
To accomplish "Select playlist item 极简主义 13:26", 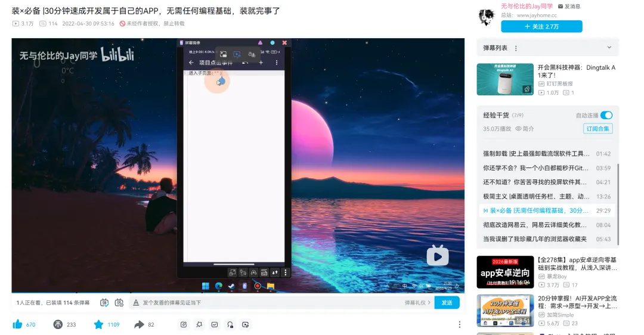I will coord(547,196).
